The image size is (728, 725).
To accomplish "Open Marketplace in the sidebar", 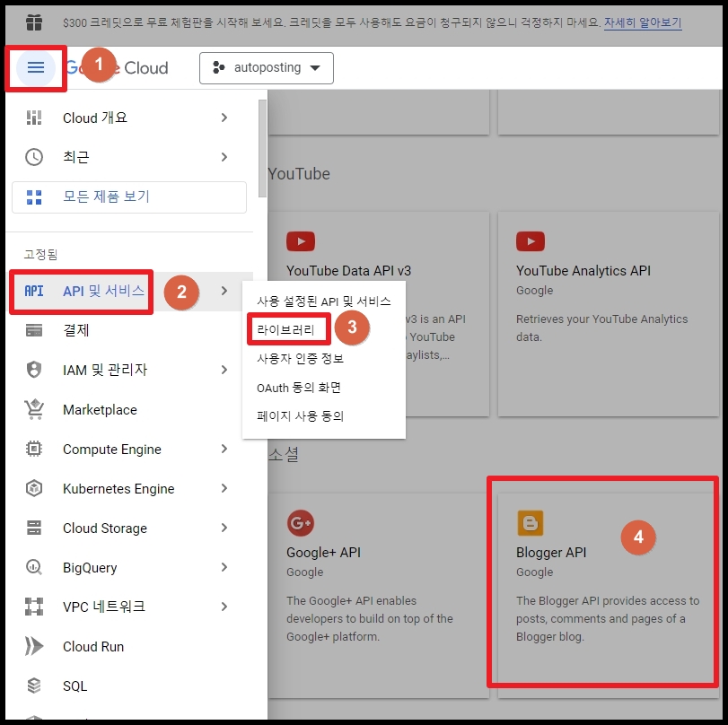I will pos(100,410).
